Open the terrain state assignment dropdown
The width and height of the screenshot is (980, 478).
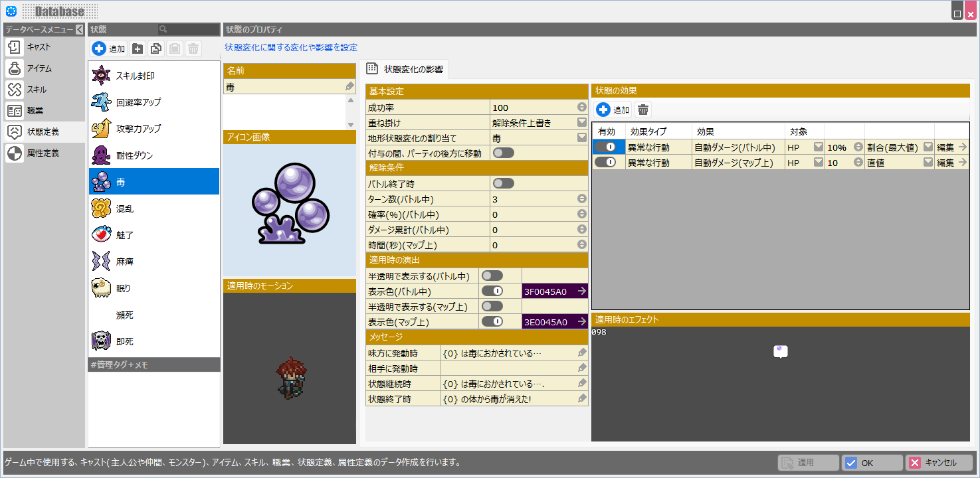(x=581, y=138)
